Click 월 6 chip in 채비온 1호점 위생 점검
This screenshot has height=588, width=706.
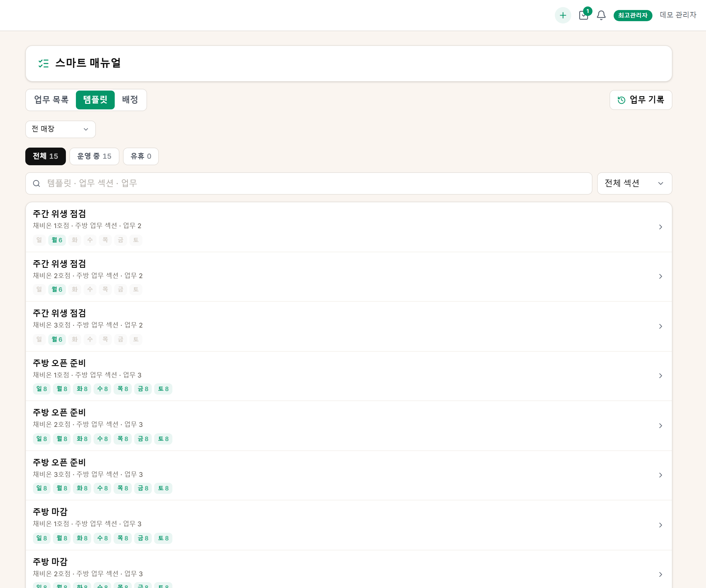57,240
